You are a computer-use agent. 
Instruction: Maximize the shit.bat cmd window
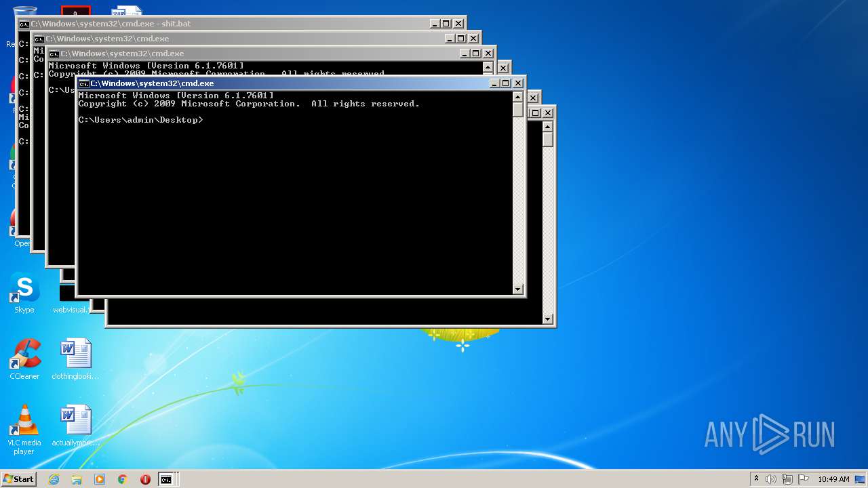point(446,24)
